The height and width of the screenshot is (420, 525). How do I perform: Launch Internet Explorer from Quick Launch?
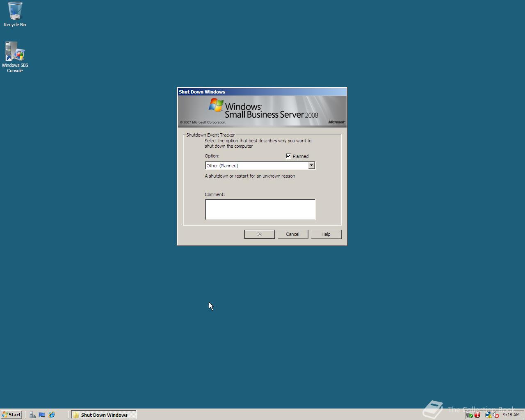click(x=52, y=415)
